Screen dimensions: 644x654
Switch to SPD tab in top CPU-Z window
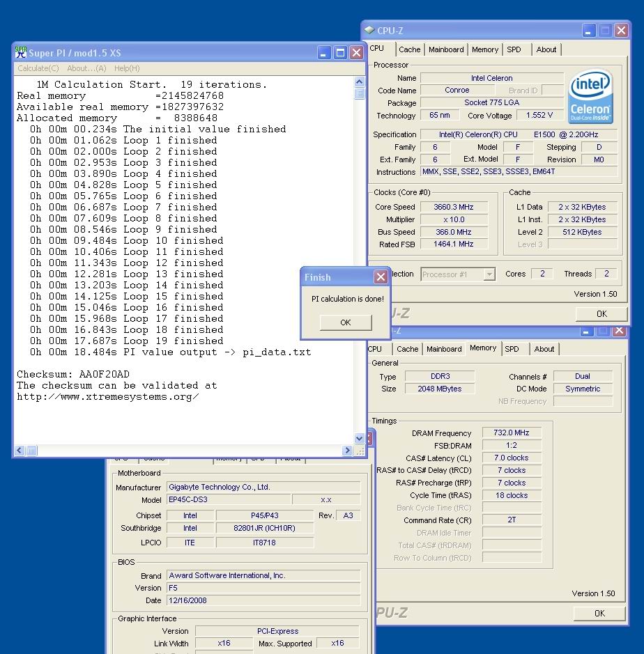pos(514,49)
